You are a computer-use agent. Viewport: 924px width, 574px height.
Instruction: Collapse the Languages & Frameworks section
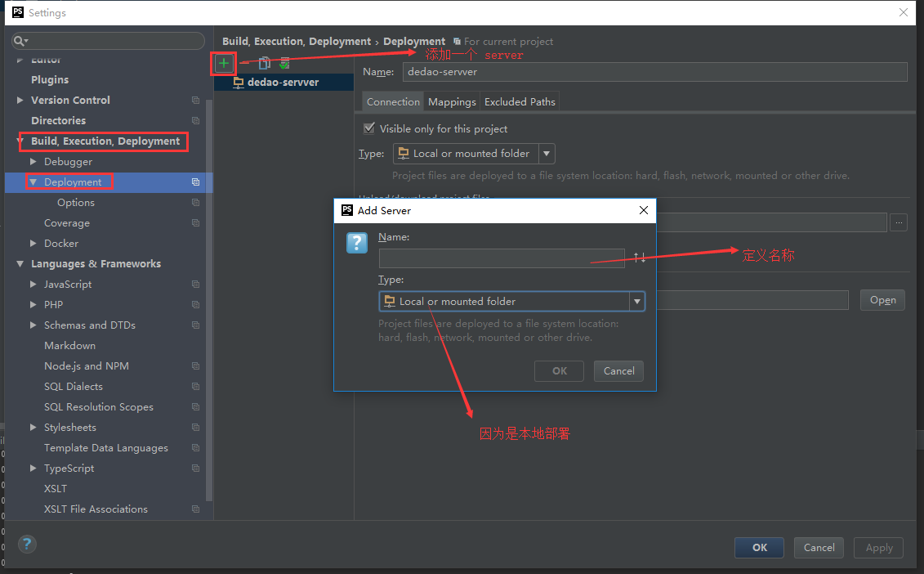(x=20, y=264)
